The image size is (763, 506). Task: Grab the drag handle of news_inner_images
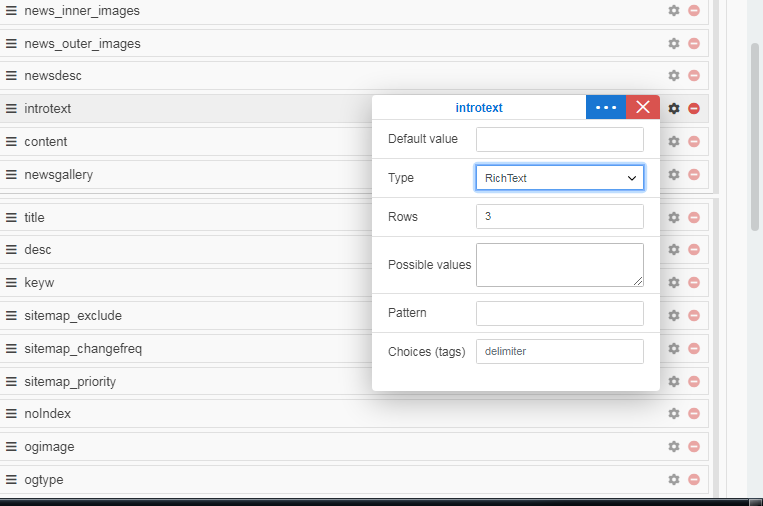tap(11, 10)
